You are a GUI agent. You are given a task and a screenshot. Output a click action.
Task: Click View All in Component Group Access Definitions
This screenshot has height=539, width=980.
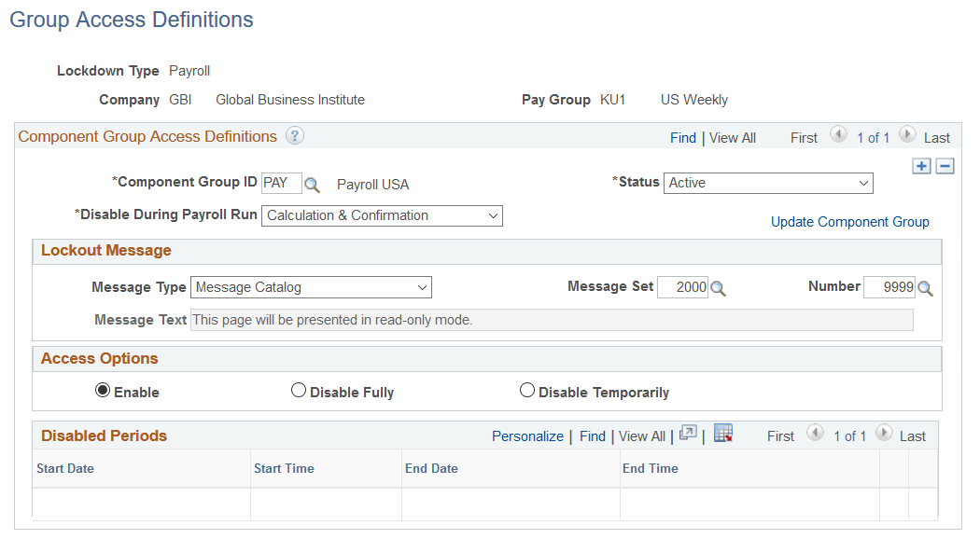(733, 137)
